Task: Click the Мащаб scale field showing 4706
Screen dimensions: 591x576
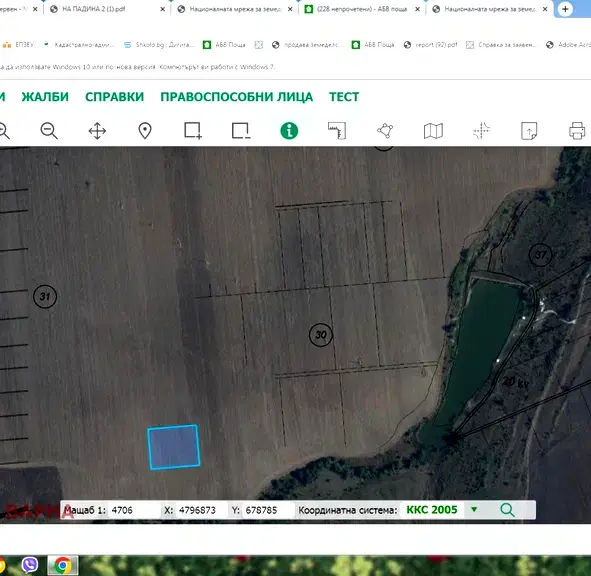Action: click(133, 510)
